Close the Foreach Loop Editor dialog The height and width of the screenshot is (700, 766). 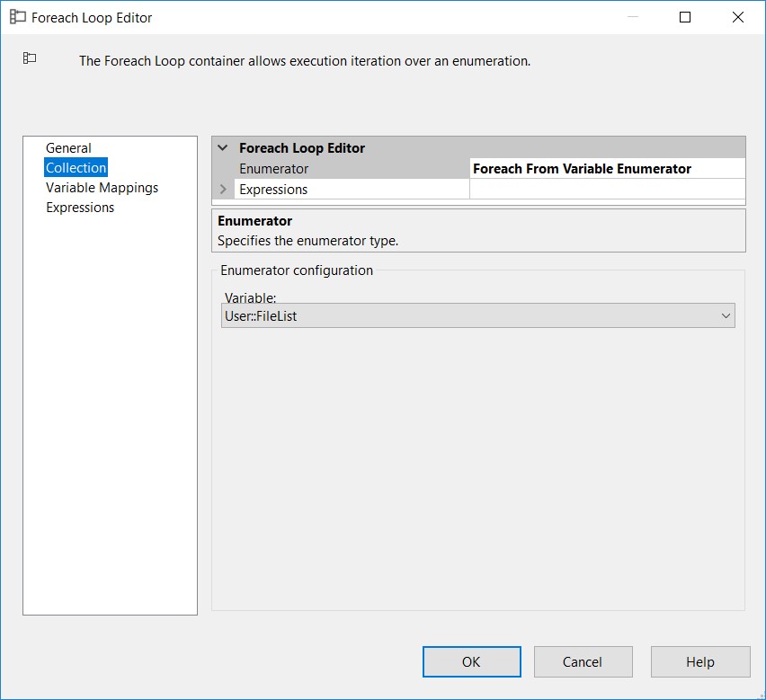[737, 17]
